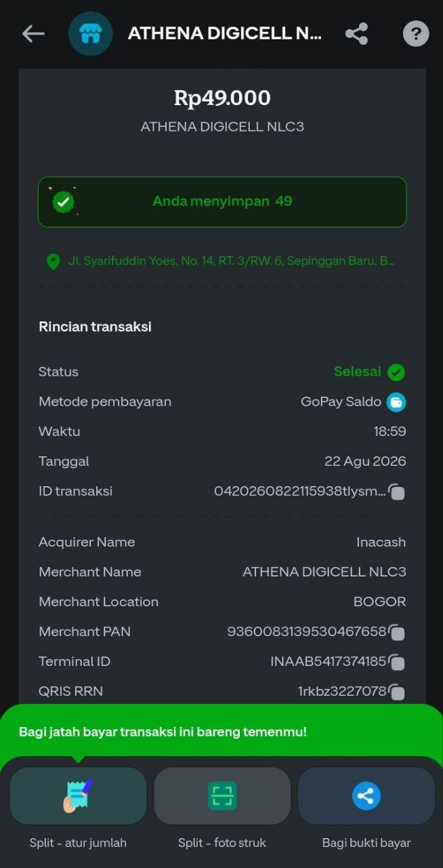Tap the GoPay Saldo wallet icon
This screenshot has height=868, width=443.
(x=396, y=402)
